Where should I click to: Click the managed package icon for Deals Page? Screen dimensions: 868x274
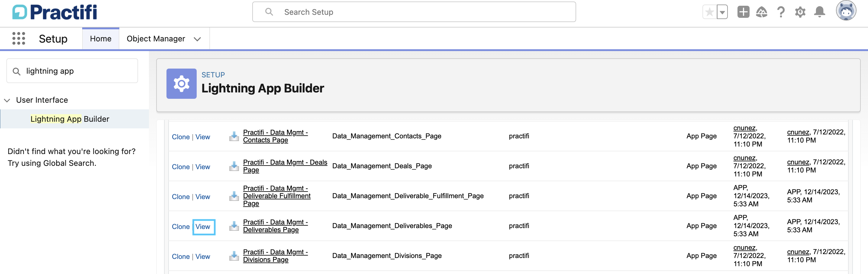(x=234, y=166)
